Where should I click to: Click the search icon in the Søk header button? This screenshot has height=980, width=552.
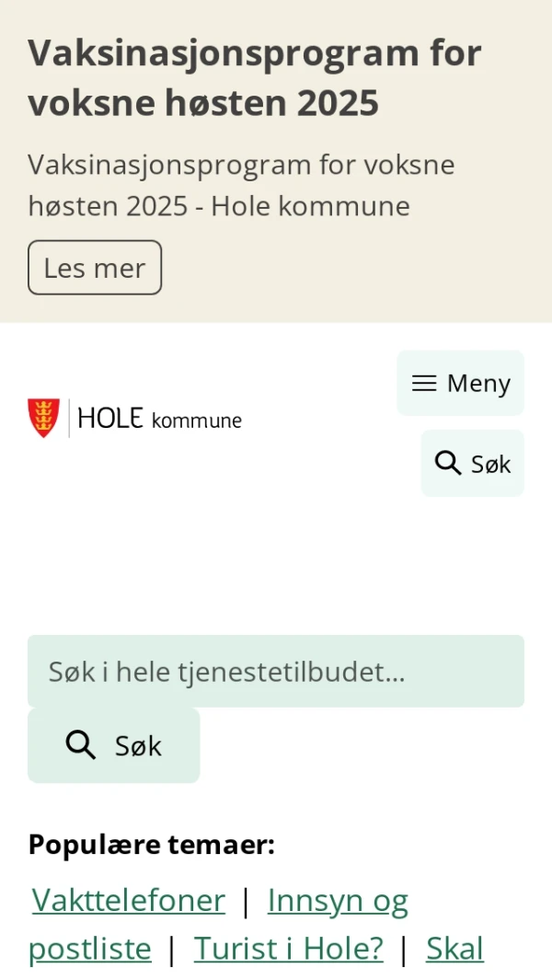pos(447,463)
